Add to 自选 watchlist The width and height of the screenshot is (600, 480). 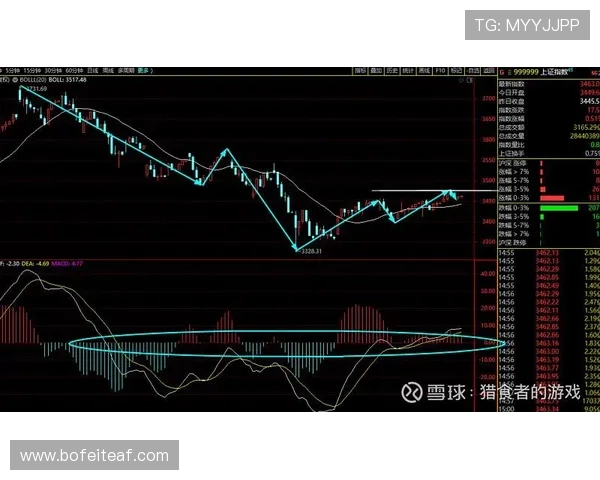(x=471, y=72)
